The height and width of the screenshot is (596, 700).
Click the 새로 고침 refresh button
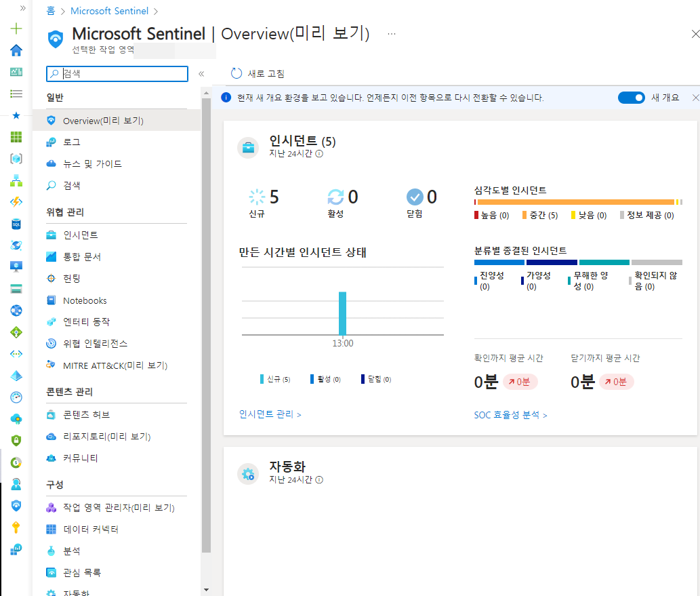point(258,73)
